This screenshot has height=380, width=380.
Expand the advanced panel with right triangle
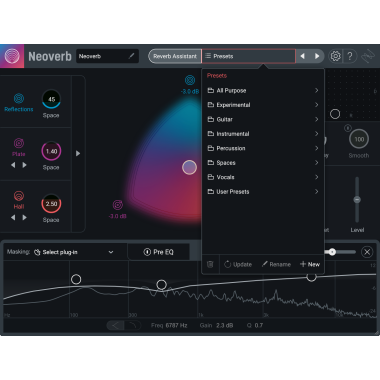coord(78,153)
